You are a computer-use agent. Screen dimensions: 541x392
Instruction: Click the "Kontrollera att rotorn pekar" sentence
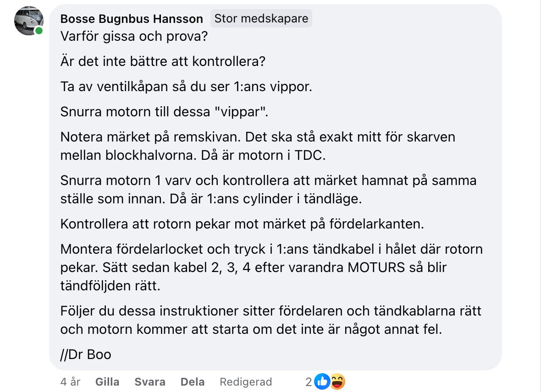point(243,224)
